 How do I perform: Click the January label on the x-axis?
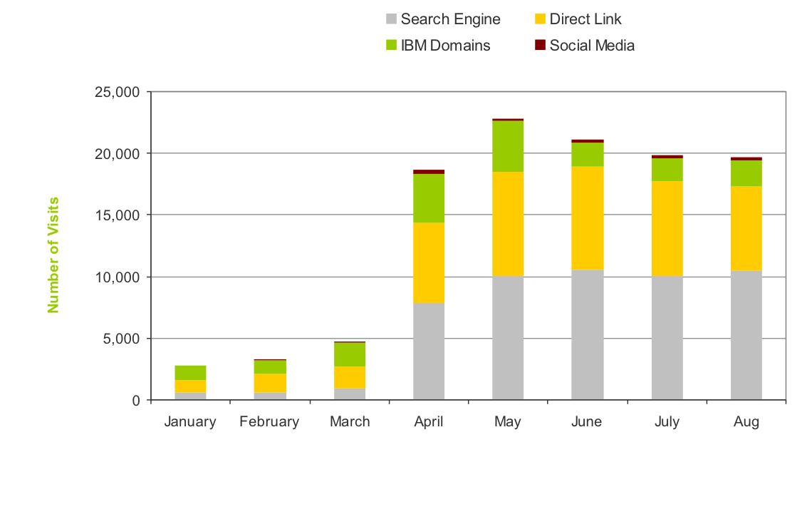tap(189, 421)
